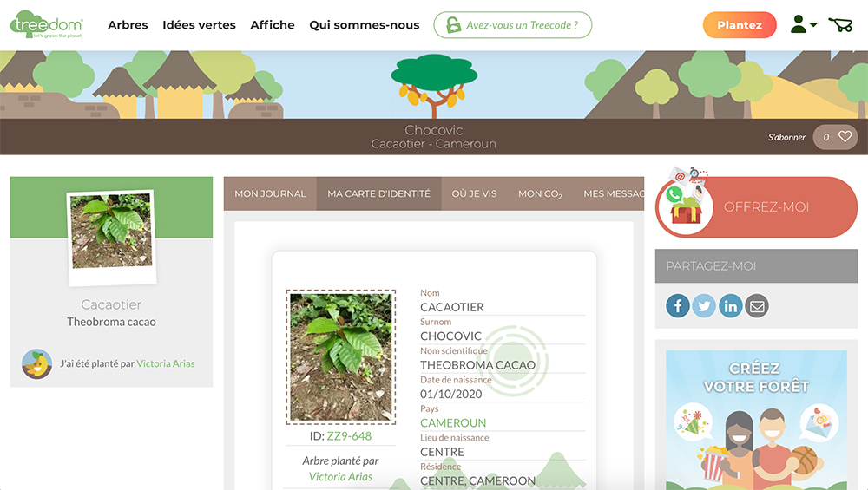This screenshot has height=490, width=868.
Task: Open the Mon CO2 tab
Action: coord(540,193)
